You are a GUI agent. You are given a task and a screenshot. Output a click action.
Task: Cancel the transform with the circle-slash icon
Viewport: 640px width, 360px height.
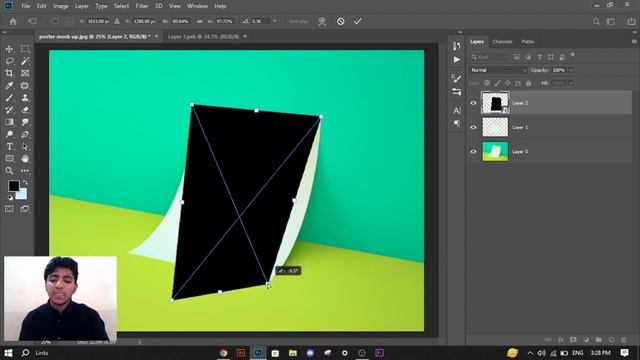340,21
